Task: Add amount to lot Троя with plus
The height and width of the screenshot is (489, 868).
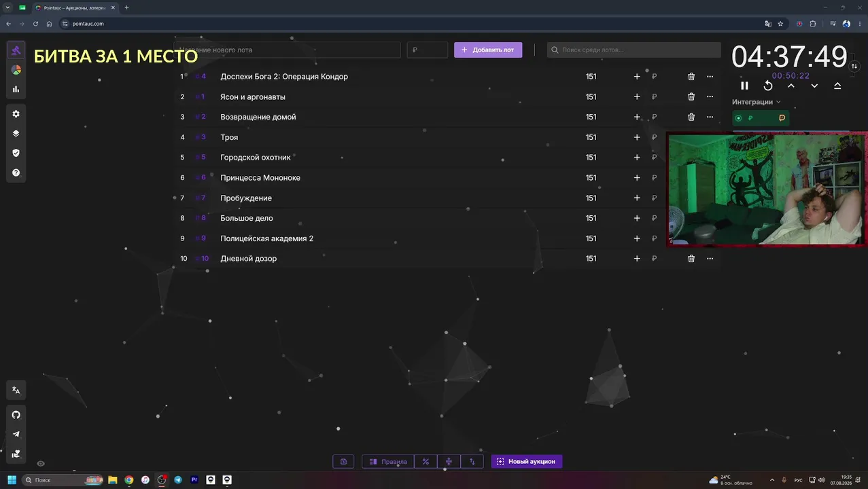Action: click(x=637, y=137)
